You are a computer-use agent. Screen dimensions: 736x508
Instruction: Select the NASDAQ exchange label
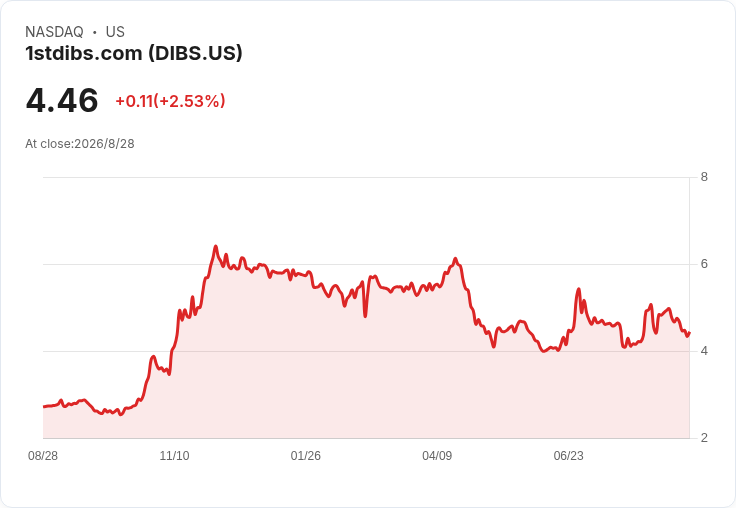click(x=54, y=32)
